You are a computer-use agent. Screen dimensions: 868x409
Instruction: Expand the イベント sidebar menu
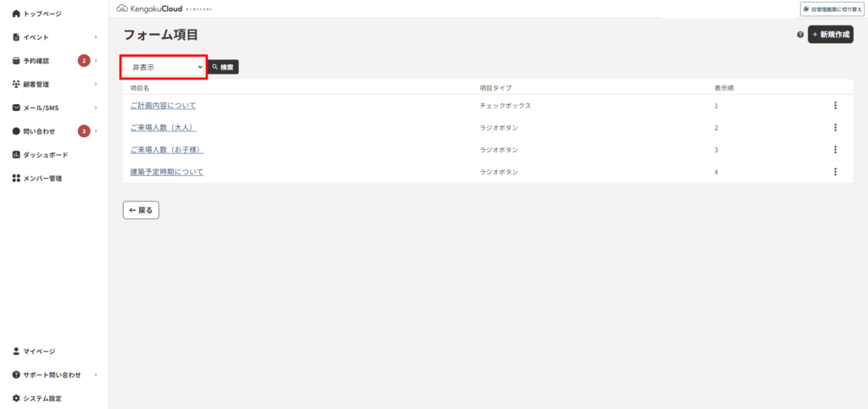point(54,37)
